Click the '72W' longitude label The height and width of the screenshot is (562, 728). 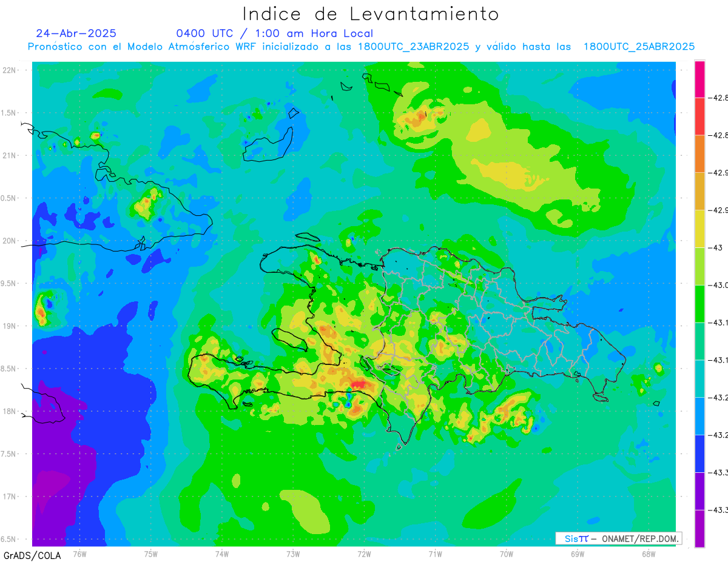tap(364, 554)
